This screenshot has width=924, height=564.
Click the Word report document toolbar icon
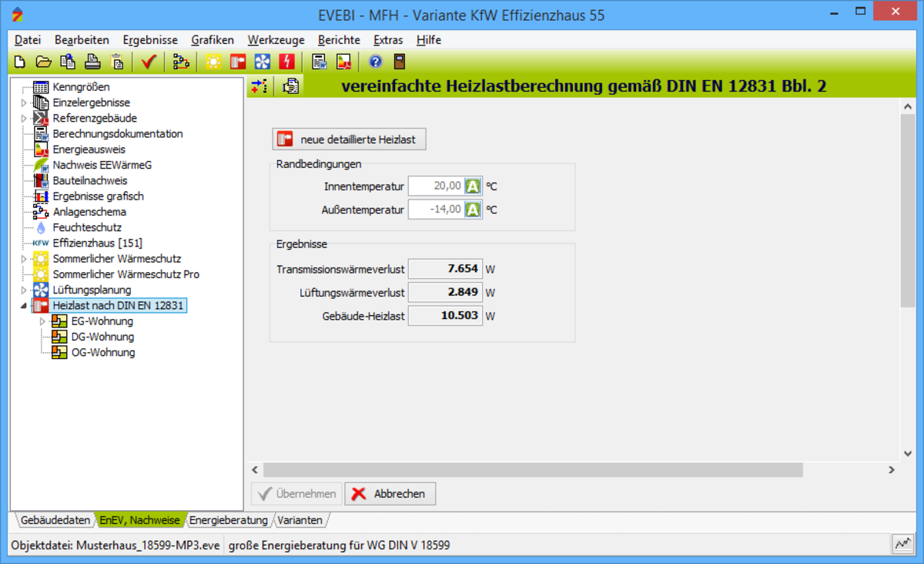(x=320, y=62)
